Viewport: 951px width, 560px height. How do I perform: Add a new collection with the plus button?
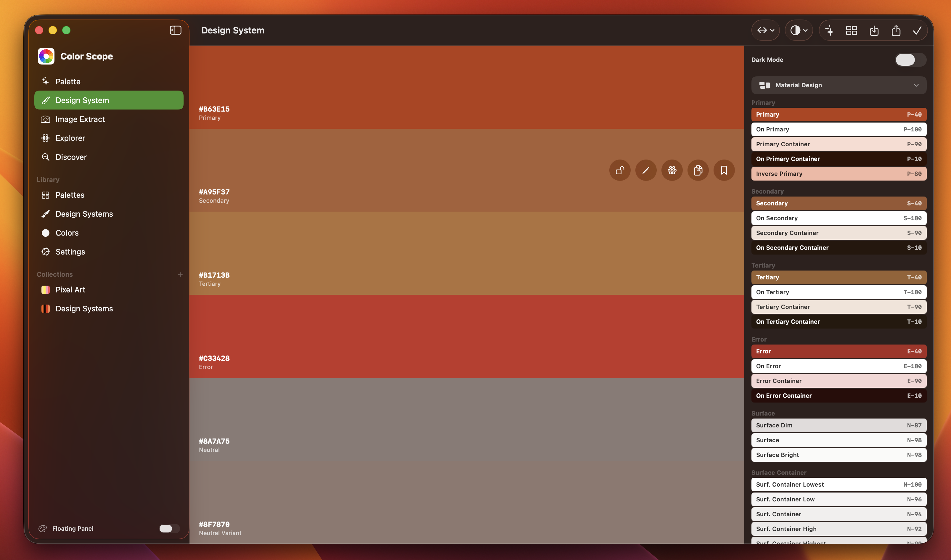click(x=180, y=274)
